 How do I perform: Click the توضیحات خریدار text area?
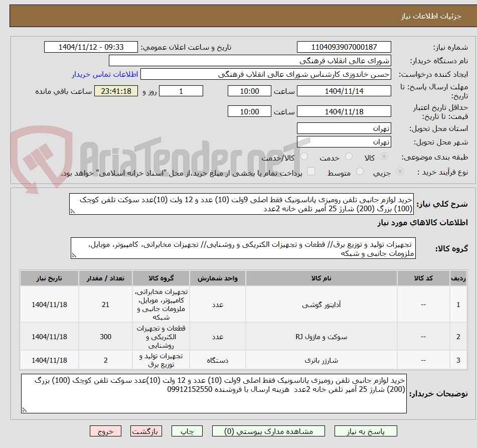[214, 394]
